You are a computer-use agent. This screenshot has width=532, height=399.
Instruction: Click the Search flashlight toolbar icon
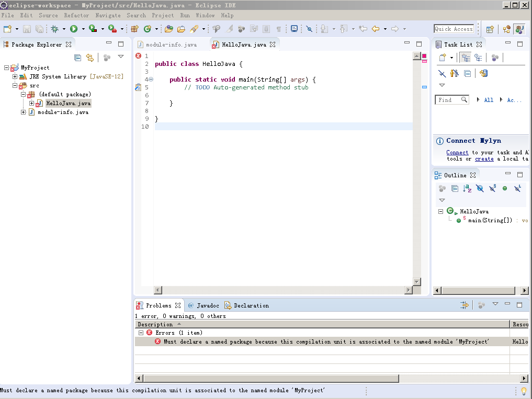(x=194, y=29)
